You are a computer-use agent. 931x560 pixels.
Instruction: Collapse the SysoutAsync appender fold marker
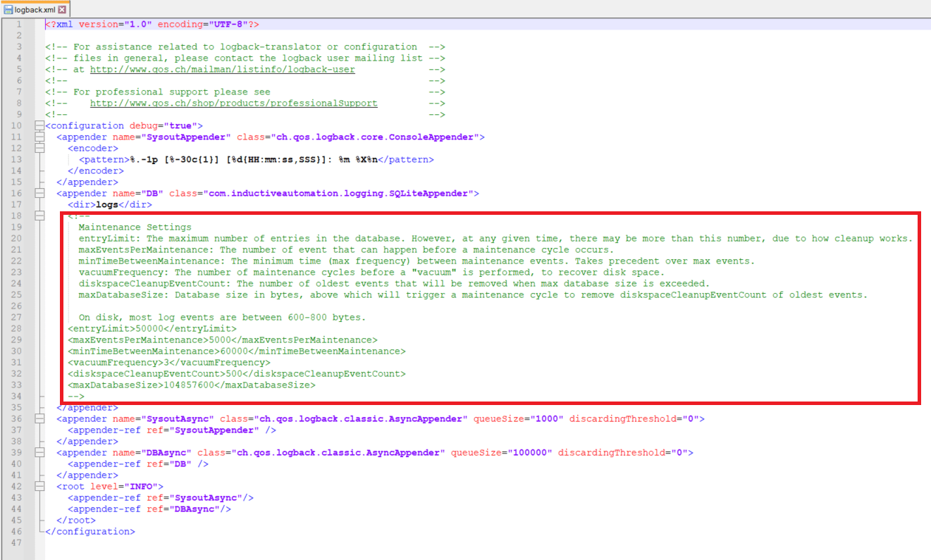[39, 418]
